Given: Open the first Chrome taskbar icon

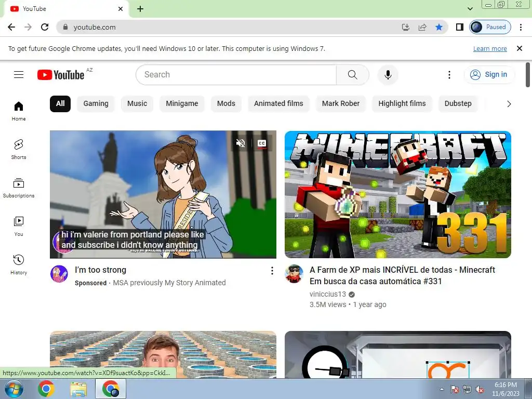Looking at the screenshot, I should coord(46,389).
